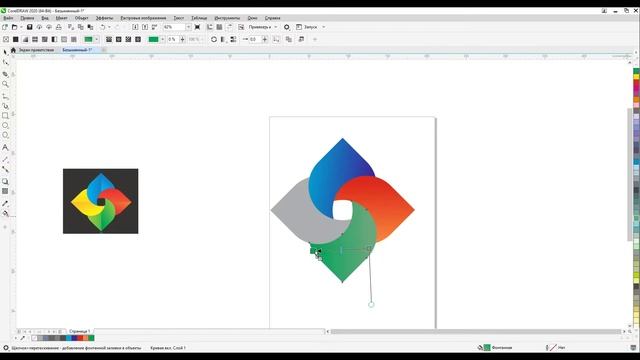
Task: Select the Connector tool
Action: point(5,169)
